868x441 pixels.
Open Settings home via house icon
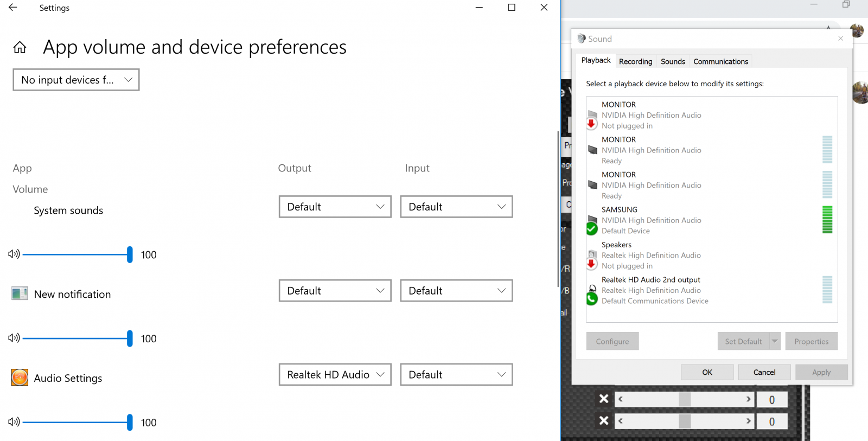20,48
